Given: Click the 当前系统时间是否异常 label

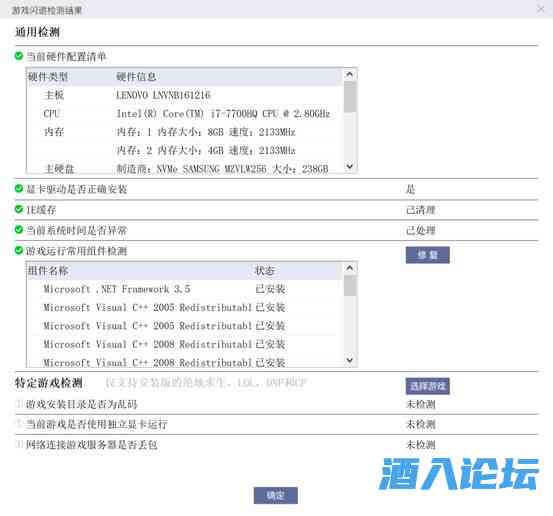Looking at the screenshot, I should (x=77, y=230).
